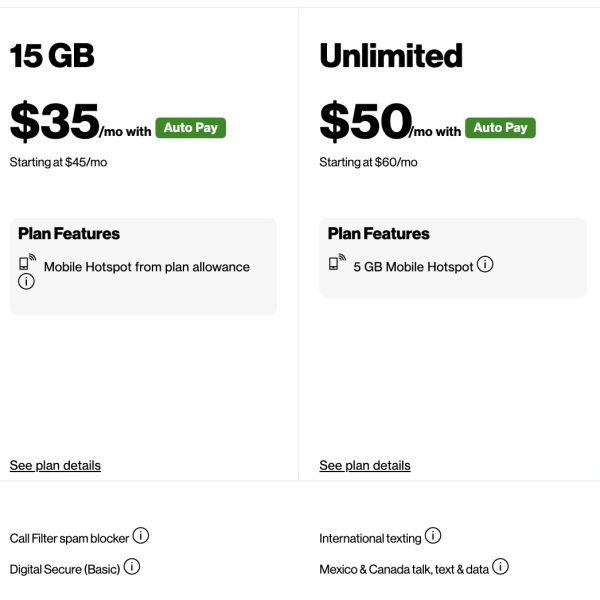The image size is (600, 600).
Task: Click Mexico & Canada talk info icon
Action: point(501,567)
